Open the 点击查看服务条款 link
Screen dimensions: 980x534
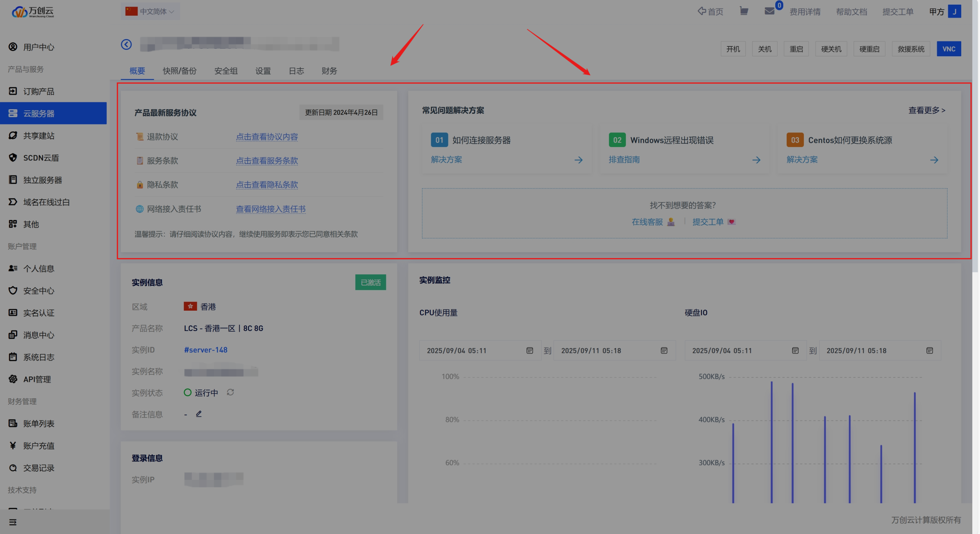pyautogui.click(x=267, y=161)
